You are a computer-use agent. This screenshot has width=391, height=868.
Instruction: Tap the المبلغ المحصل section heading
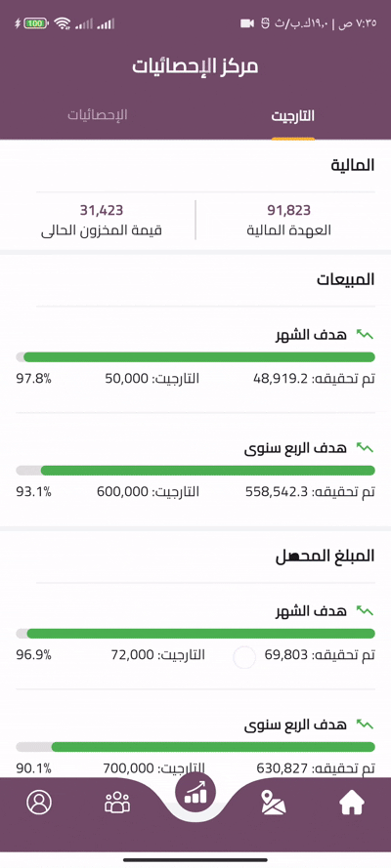326,557
